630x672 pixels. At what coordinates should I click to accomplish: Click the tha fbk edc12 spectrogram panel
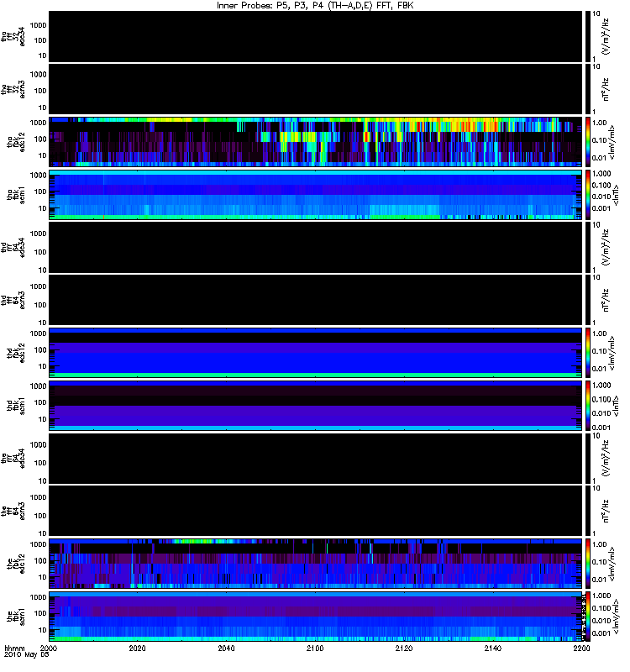point(315,141)
